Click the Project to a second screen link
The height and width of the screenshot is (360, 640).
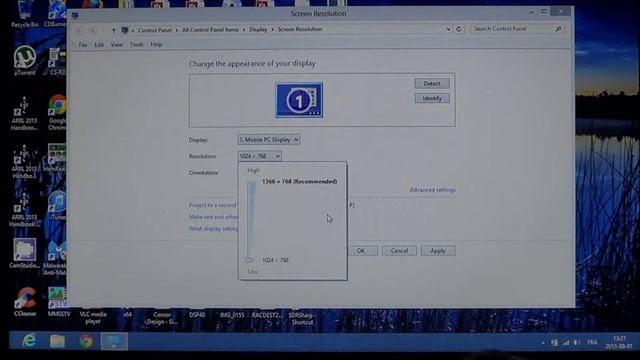point(212,205)
